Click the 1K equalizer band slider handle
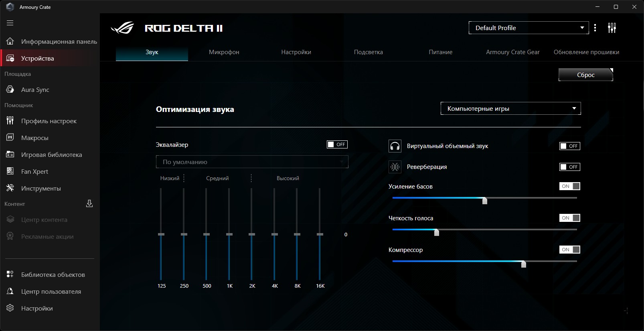Image resolution: width=644 pixels, height=331 pixels. pos(229,234)
